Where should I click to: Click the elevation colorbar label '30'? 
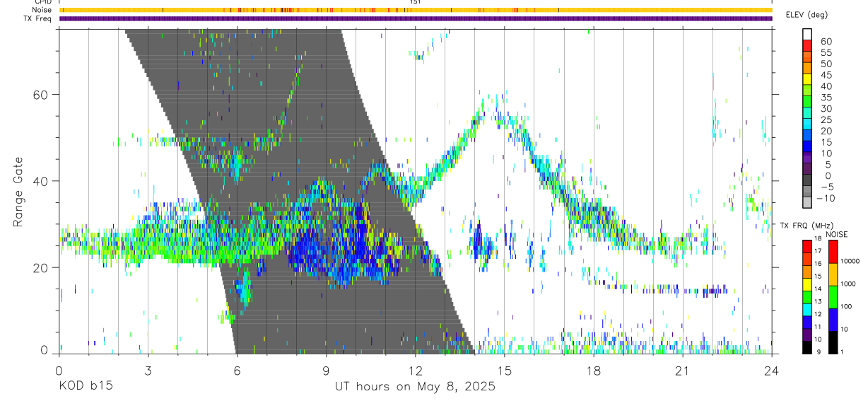(825, 109)
